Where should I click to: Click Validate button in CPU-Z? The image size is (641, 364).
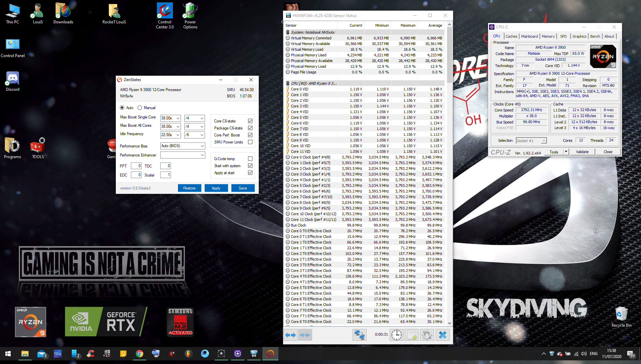[582, 152]
